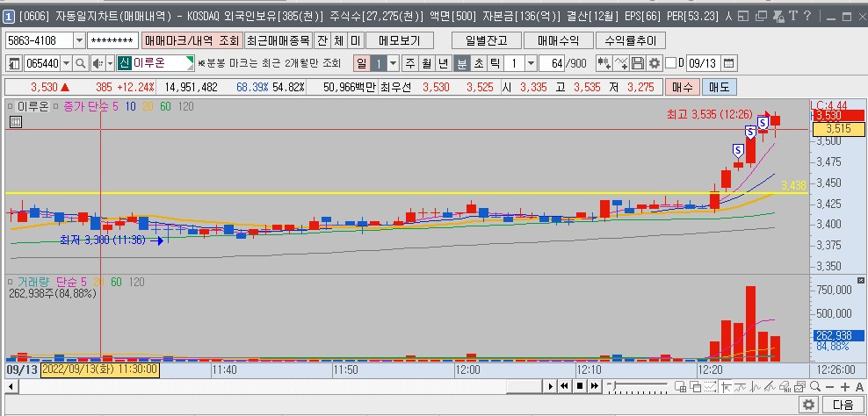
Task: Click the bottom settings gear beside 다음
Action: tap(809, 405)
